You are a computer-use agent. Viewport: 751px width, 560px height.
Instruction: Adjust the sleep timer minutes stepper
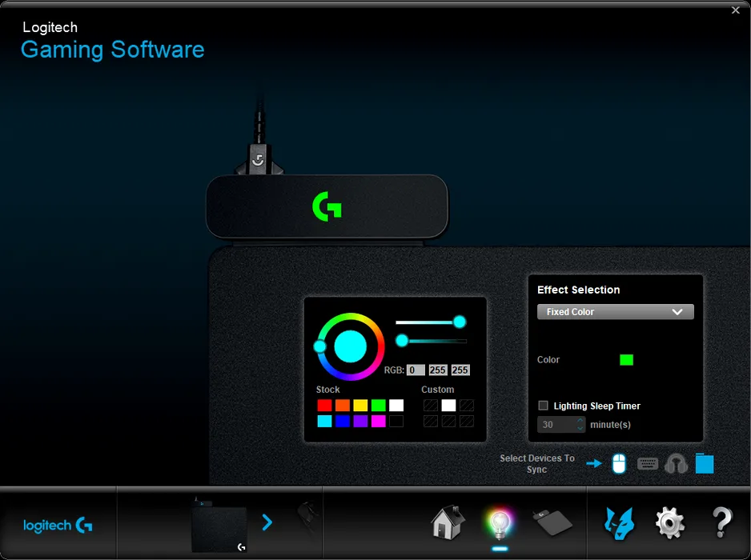point(580,425)
